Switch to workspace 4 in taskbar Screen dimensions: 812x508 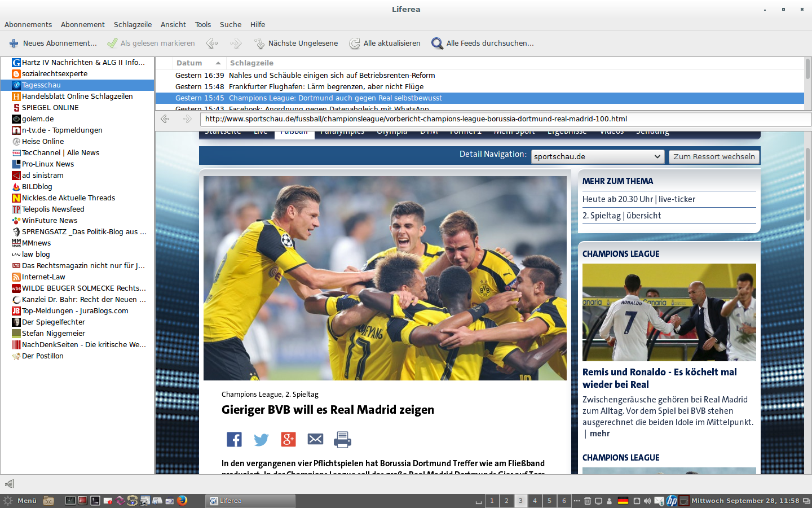pyautogui.click(x=535, y=501)
